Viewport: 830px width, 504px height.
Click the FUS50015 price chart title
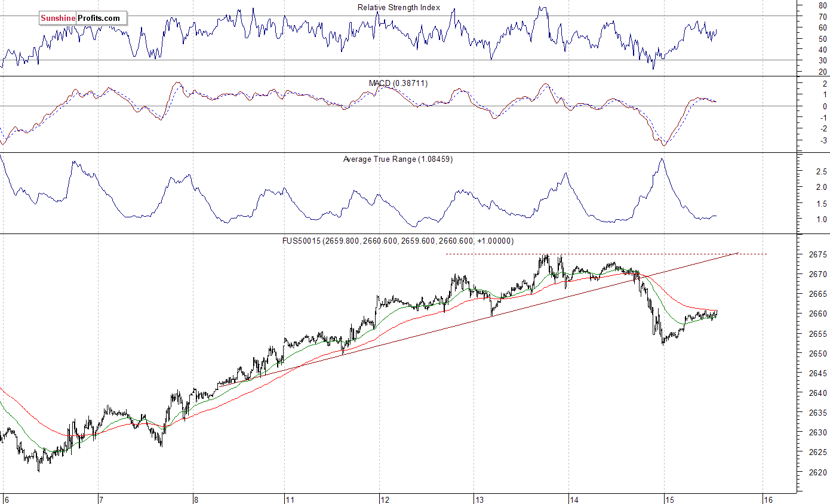click(398, 241)
